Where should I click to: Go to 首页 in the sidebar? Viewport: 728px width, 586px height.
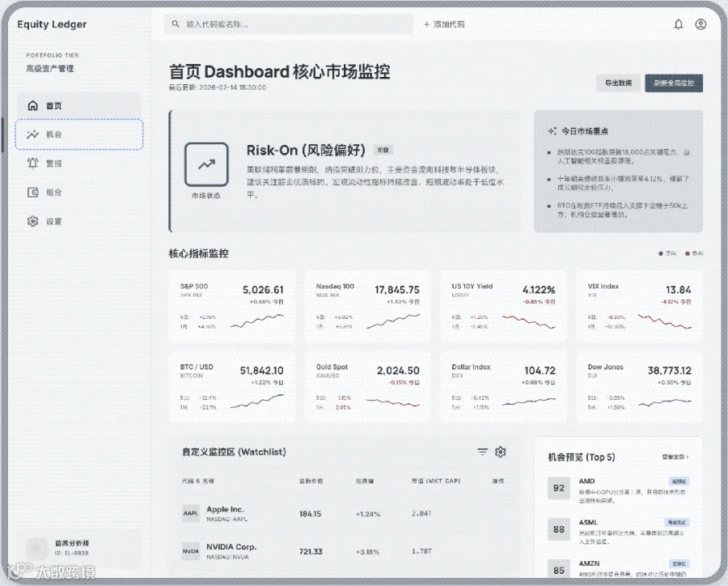coord(79,105)
